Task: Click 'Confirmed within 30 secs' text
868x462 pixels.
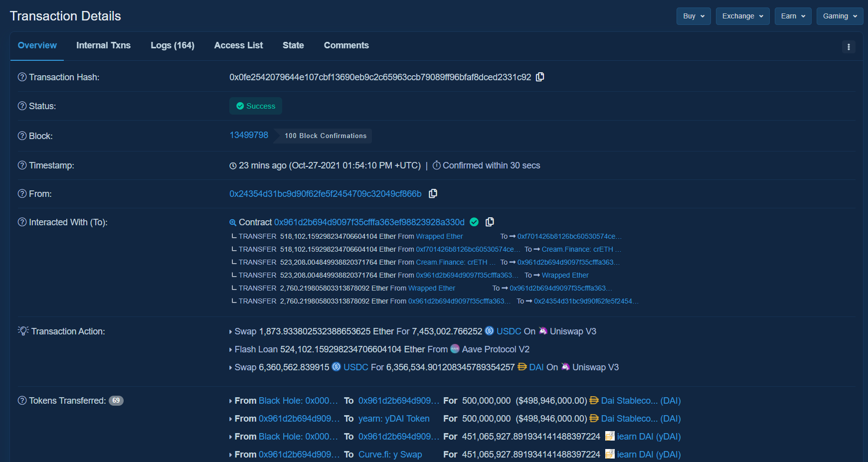Action: point(492,165)
